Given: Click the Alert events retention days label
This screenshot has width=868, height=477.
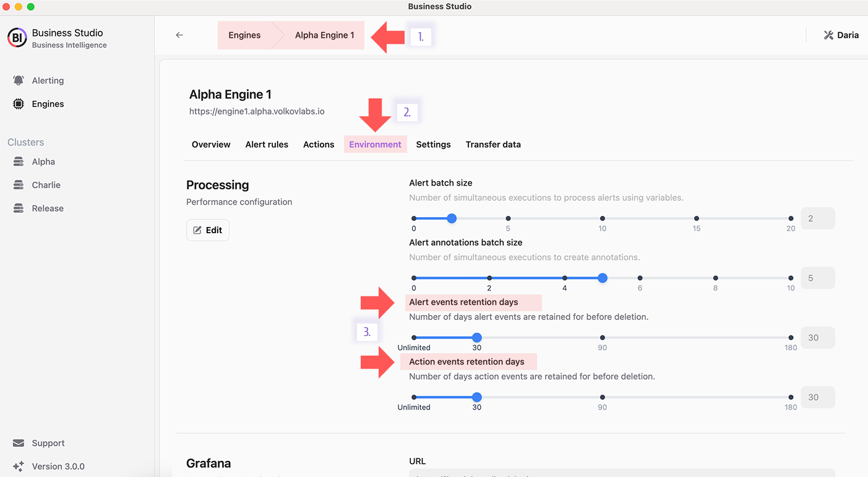Looking at the screenshot, I should (x=464, y=302).
